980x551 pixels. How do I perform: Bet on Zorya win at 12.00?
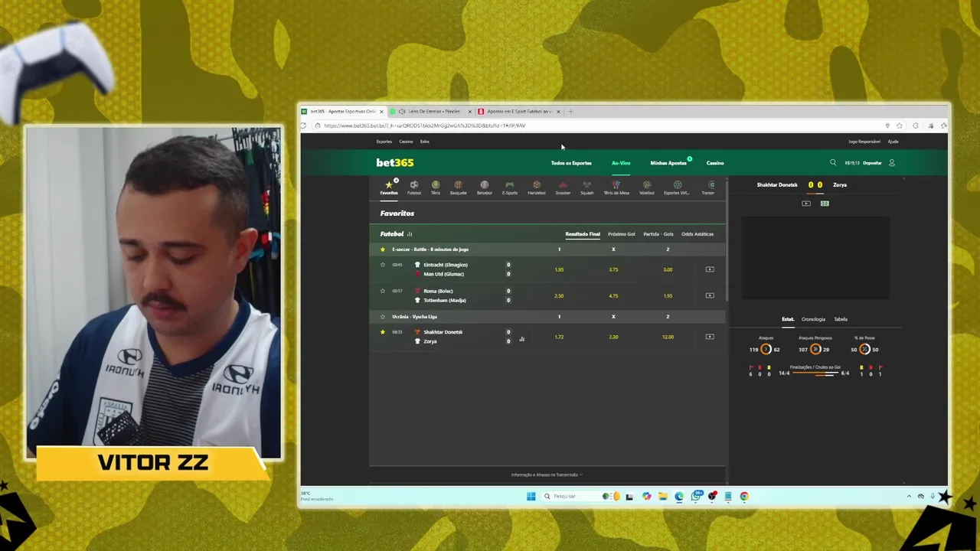[668, 337]
